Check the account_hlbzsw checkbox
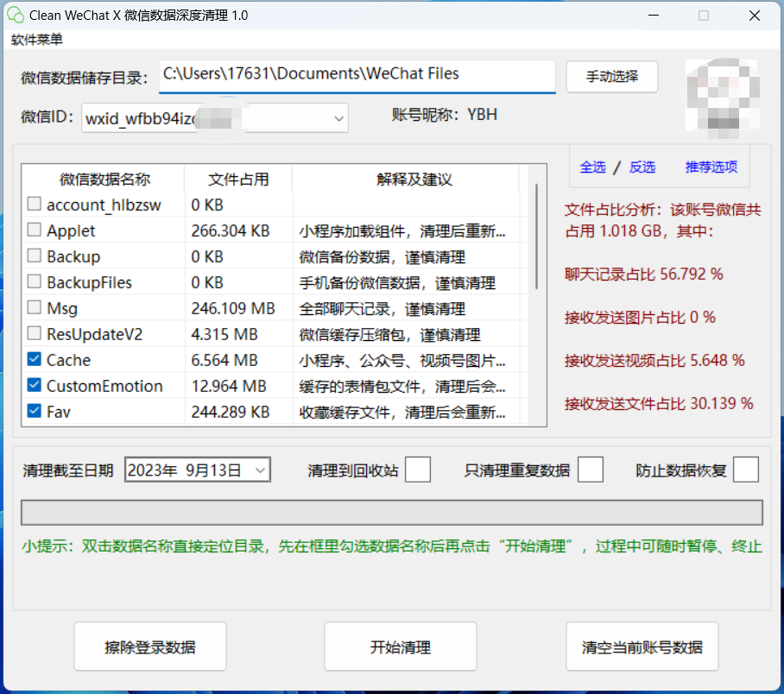Viewport: 784px width, 694px height. (x=34, y=204)
